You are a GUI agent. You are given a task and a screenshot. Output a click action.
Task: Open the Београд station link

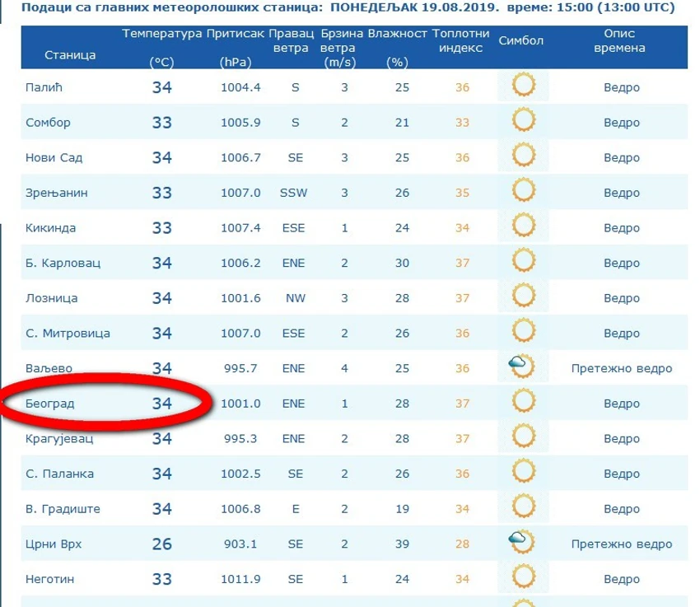[49, 404]
